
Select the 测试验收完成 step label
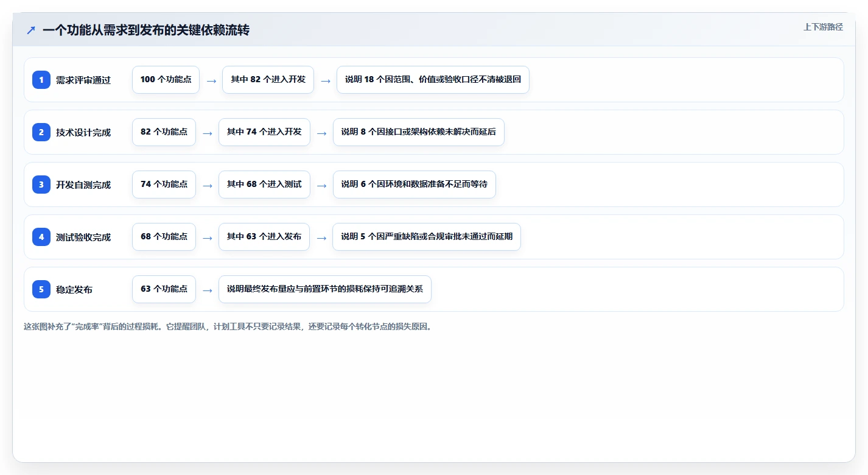tap(83, 237)
